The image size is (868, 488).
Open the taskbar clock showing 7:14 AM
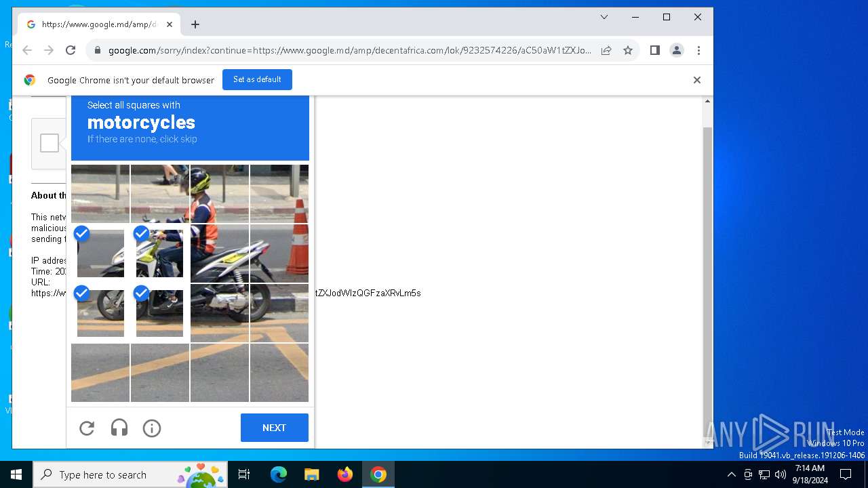pos(811,474)
